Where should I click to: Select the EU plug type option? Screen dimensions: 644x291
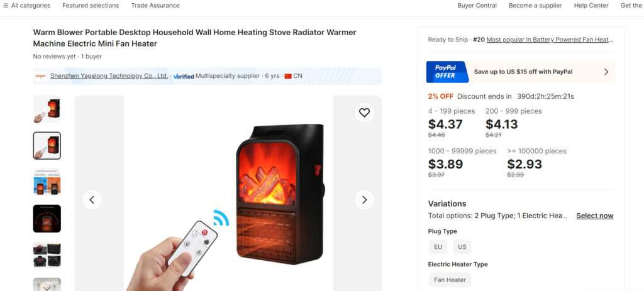[438, 247]
